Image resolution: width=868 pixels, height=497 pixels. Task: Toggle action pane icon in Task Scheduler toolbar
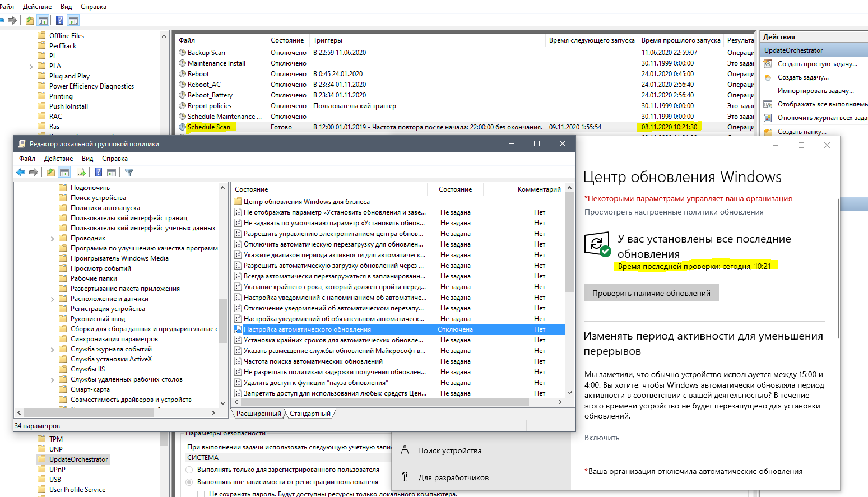tap(73, 21)
